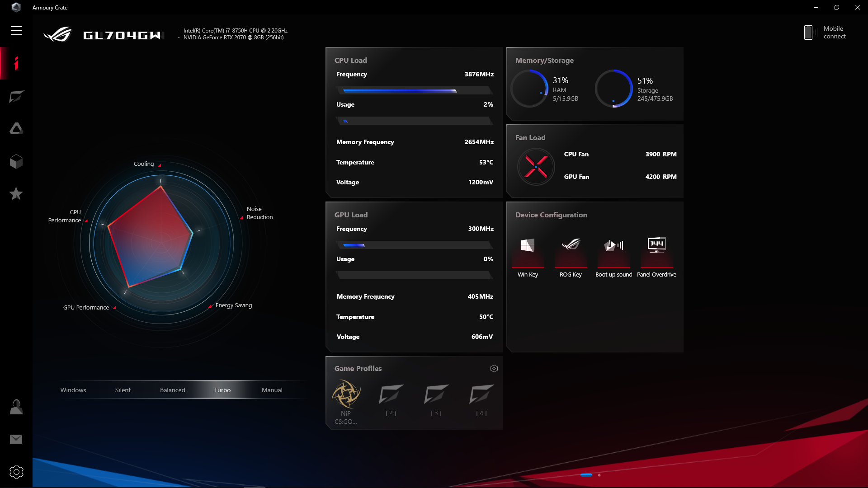
Task: Open the Settings gear sidebar icon
Action: coord(16,472)
